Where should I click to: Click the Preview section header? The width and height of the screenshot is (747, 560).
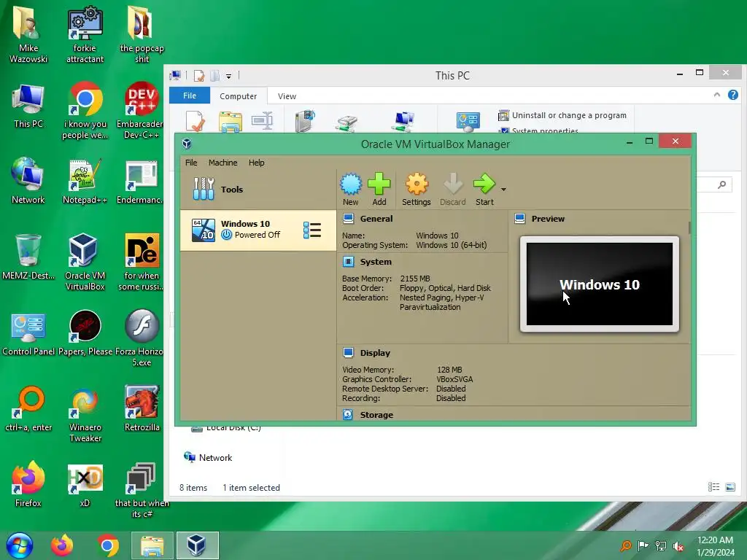coord(548,219)
